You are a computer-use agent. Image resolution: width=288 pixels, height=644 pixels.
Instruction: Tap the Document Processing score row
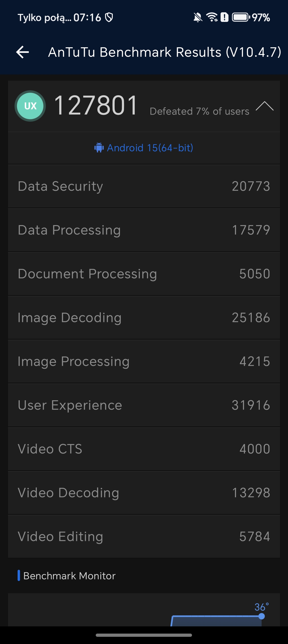144,274
